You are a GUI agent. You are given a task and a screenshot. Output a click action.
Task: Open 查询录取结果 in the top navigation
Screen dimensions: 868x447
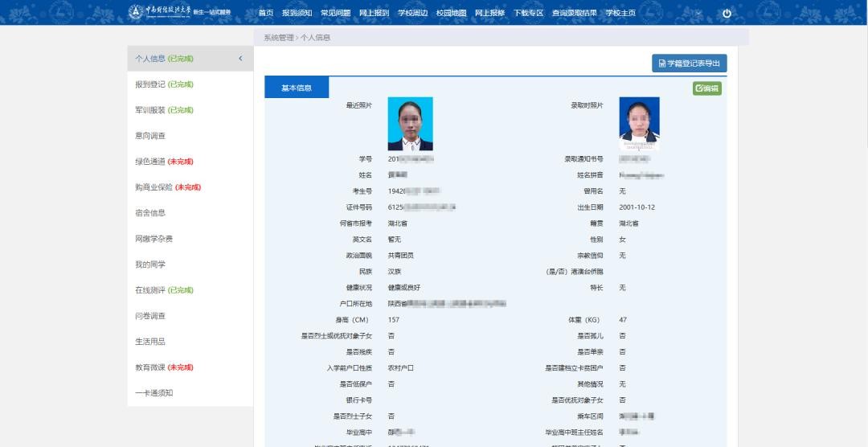[x=574, y=13]
